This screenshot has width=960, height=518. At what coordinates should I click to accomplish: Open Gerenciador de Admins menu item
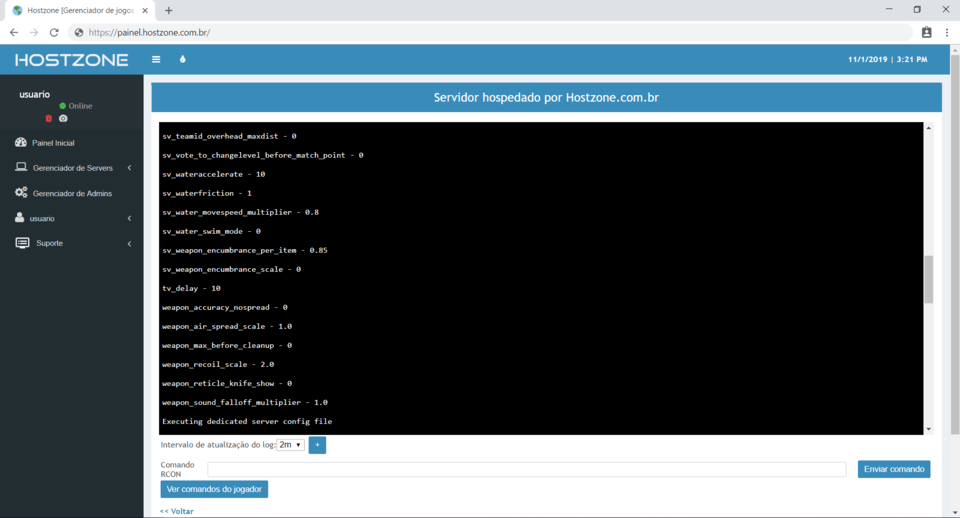[x=72, y=193]
